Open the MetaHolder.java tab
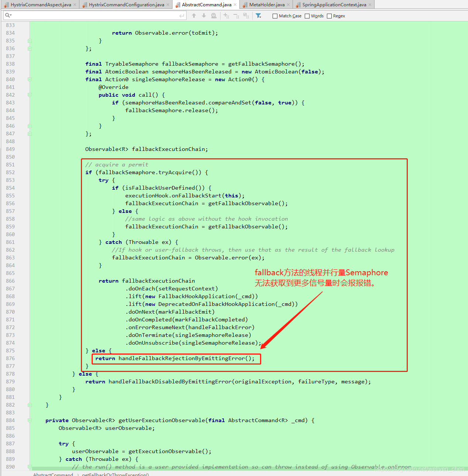 (267, 4)
